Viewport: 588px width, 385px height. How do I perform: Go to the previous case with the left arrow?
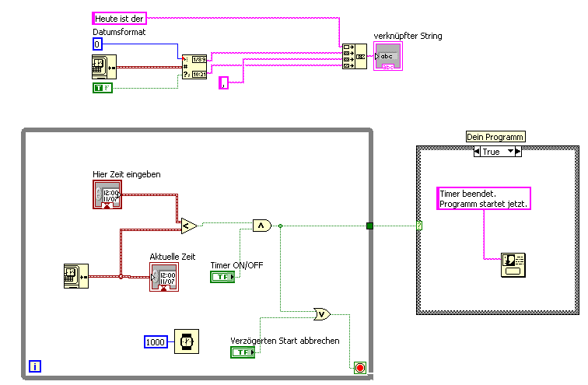pyautogui.click(x=477, y=152)
